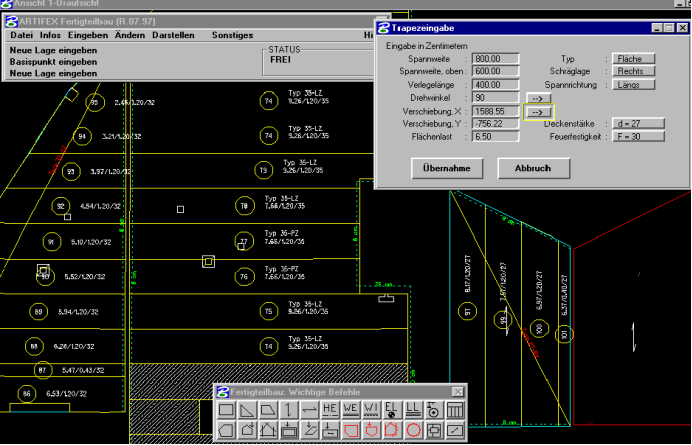Screen dimensions: 692x445
Task: Select the rectangle slab tool
Action: pyautogui.click(x=226, y=410)
